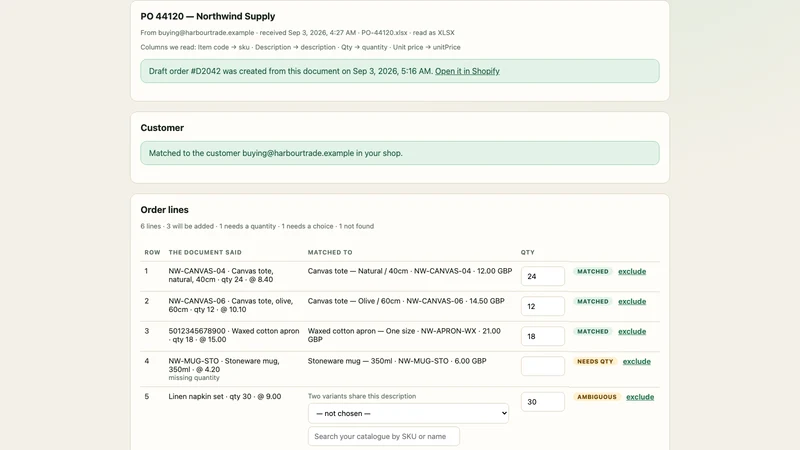Click MATCHED badge on row 1
This screenshot has height=450, width=800.
point(592,271)
